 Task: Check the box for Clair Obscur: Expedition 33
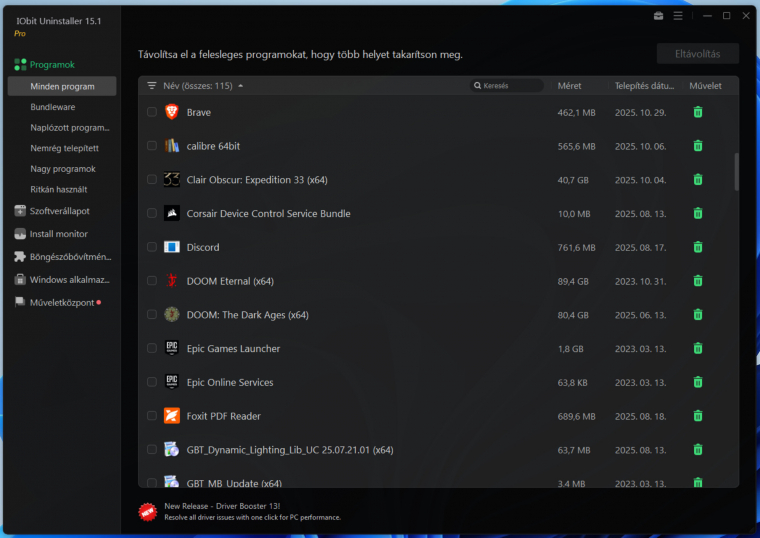(x=152, y=180)
